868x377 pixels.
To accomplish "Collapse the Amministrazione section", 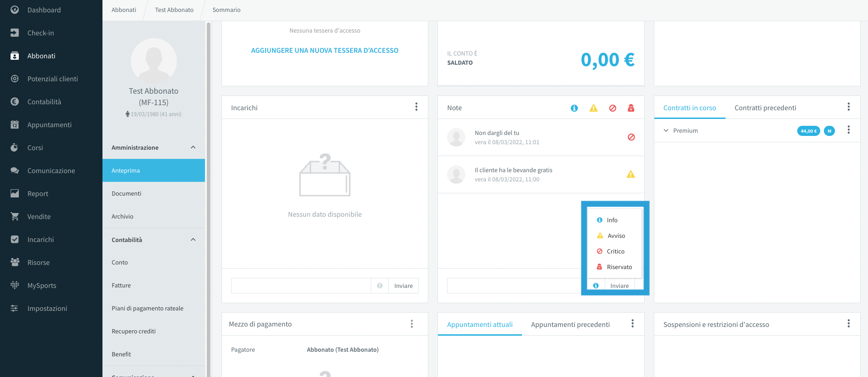I will pos(193,147).
